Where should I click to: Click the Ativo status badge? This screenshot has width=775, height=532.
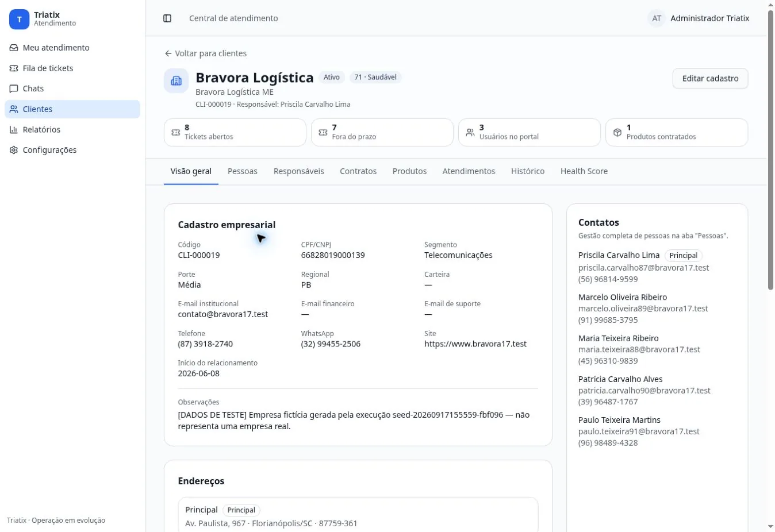pyautogui.click(x=332, y=77)
